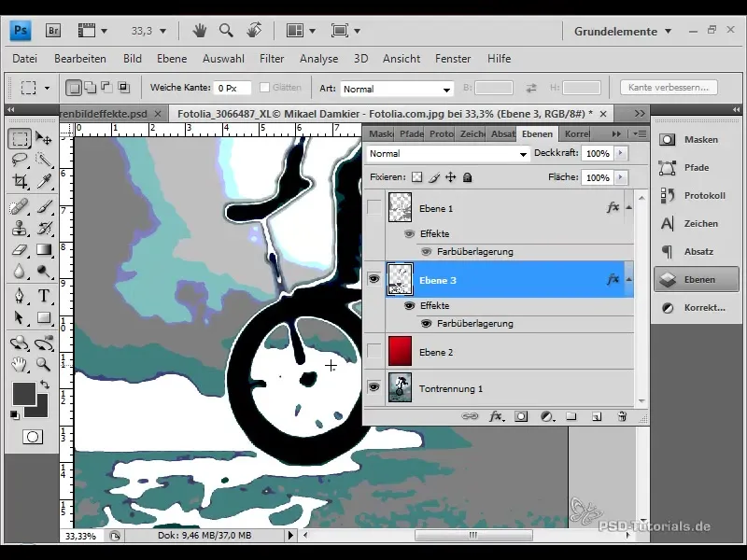Viewport: 747px width, 560px height.
Task: Select the Eyedropper tool
Action: tap(44, 181)
